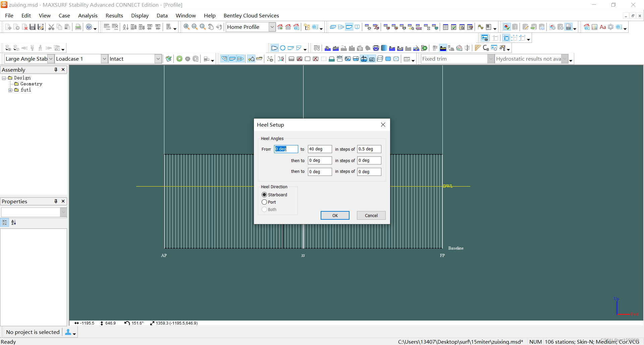Screen dimensions: 644x345
Task: Click OK in Heel Setup dialog
Action: 335,215
